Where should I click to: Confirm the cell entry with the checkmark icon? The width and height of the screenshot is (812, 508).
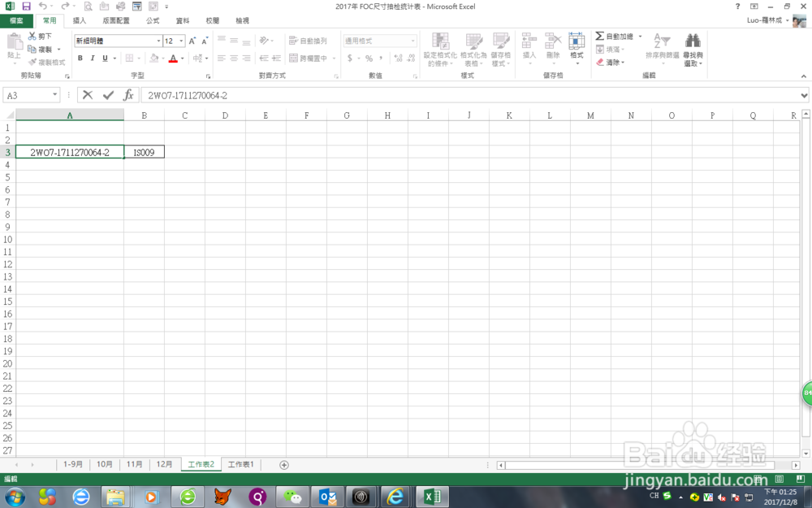click(108, 95)
